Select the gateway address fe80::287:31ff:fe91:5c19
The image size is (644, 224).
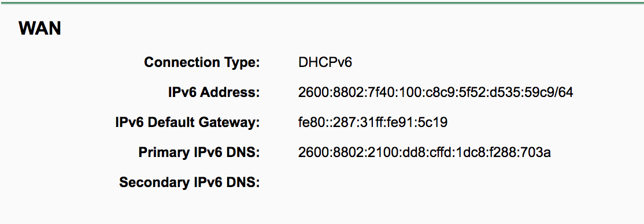coord(373,122)
